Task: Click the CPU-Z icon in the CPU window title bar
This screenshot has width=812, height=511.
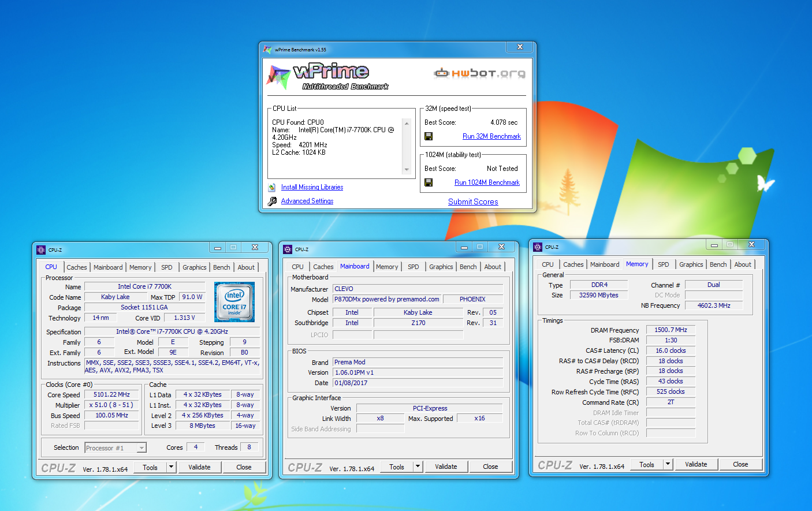Action: coord(41,250)
